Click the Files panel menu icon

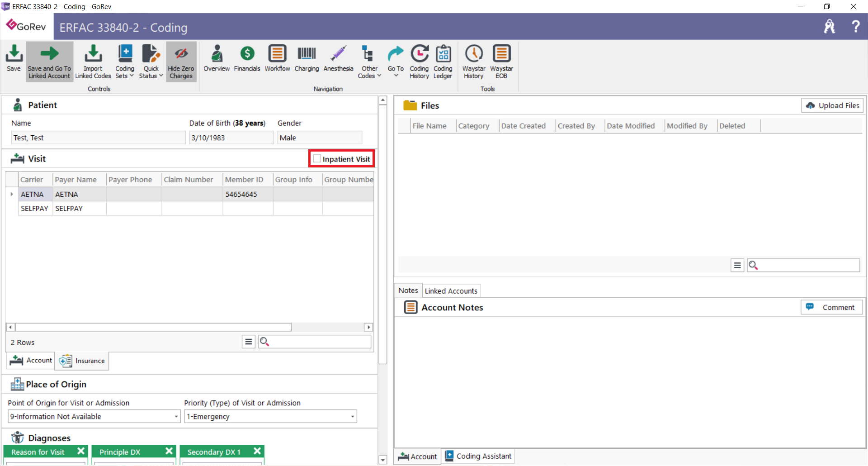pyautogui.click(x=737, y=265)
